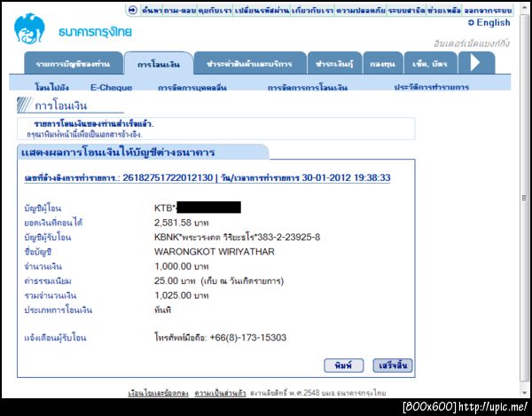Open ประวัติการทำรายการ submenu
Viewport: 532px width, 416px height.
coord(432,87)
